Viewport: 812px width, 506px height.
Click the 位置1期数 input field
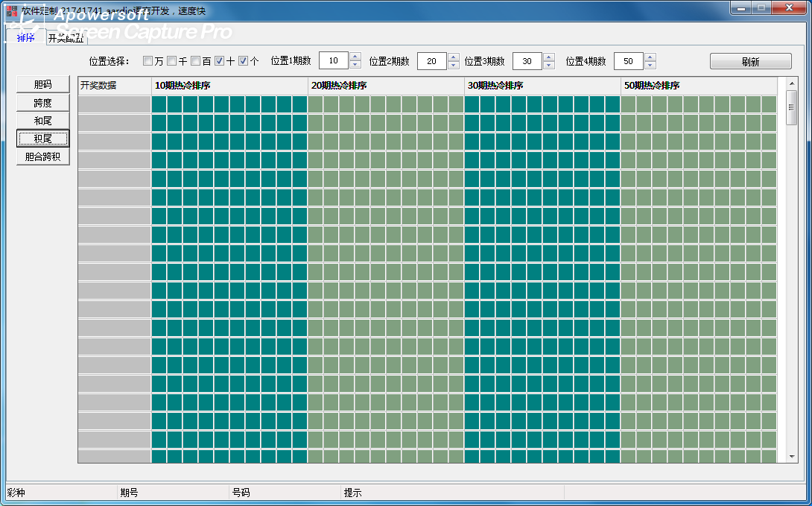[x=334, y=61]
